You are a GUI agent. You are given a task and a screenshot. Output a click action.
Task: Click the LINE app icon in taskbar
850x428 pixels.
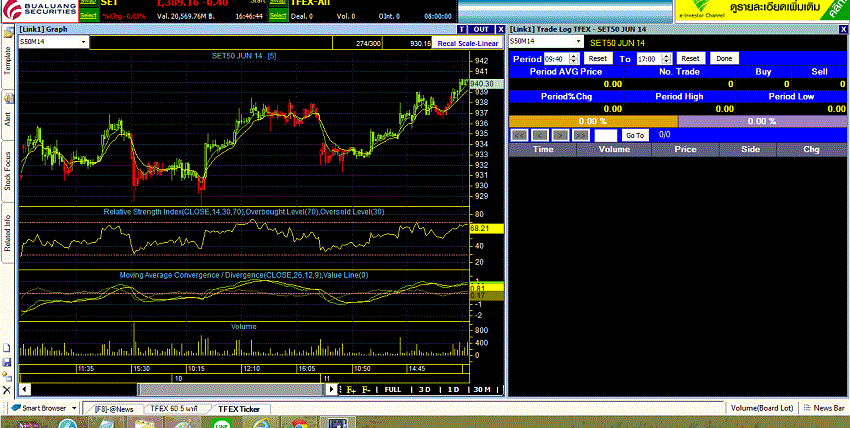pos(223,423)
